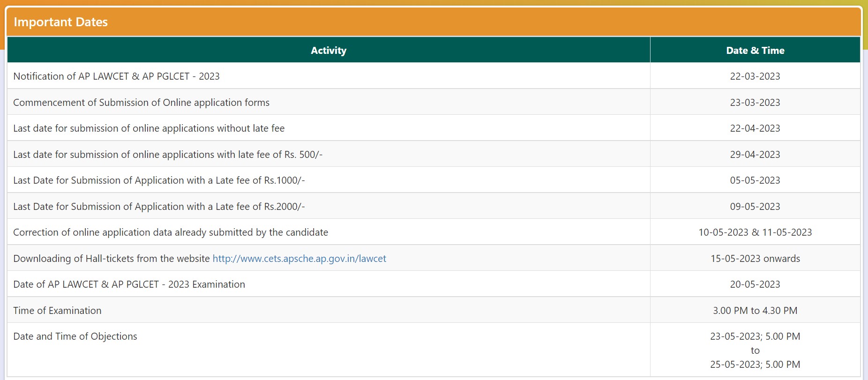Image resolution: width=868 pixels, height=380 pixels.
Task: Select the late fee of Rs.2000/- row
Action: coord(159,207)
